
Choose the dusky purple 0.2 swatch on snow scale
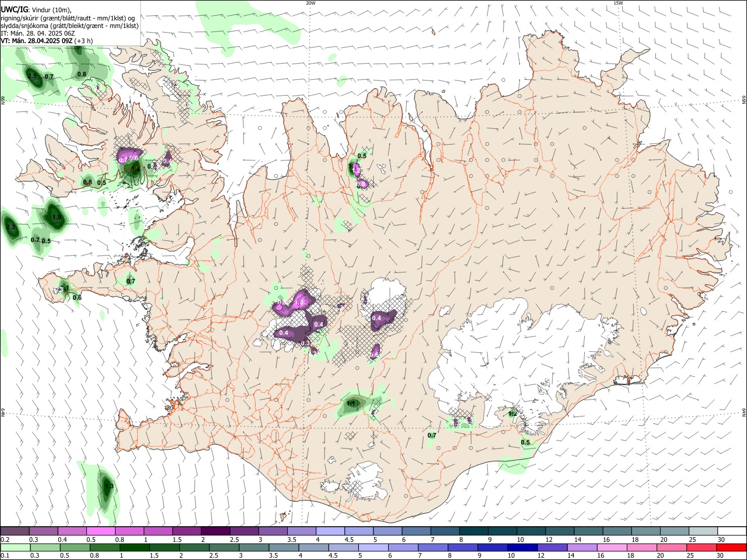tap(15, 531)
